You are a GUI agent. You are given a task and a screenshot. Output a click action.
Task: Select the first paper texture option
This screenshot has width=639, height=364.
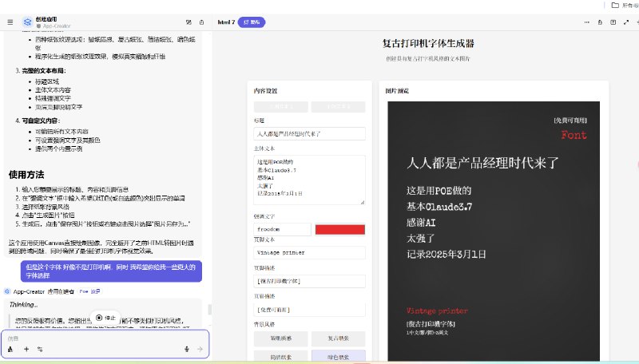(x=281, y=338)
